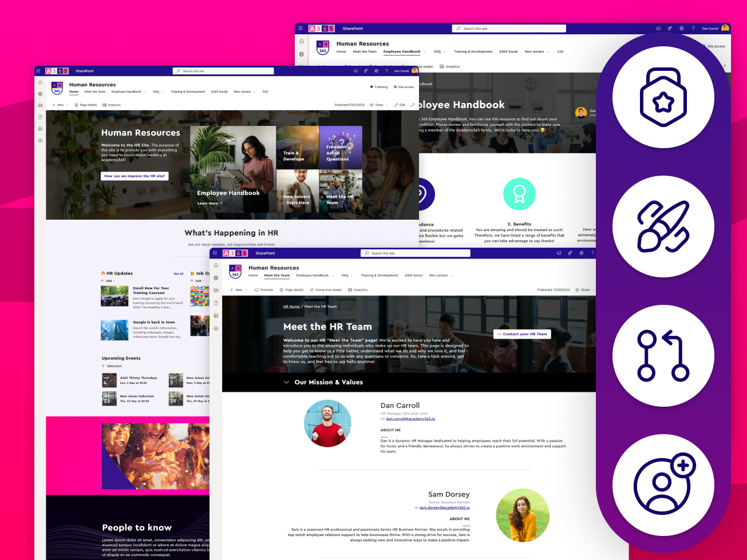Open Training & Development tab in the Employee Handbook window
The image size is (747, 560).
pos(473,51)
